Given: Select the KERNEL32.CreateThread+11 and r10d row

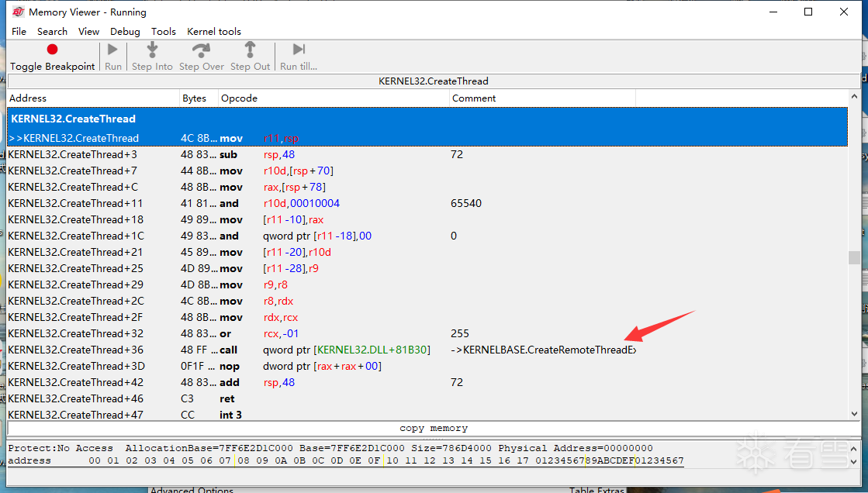Looking at the screenshot, I should point(427,203).
